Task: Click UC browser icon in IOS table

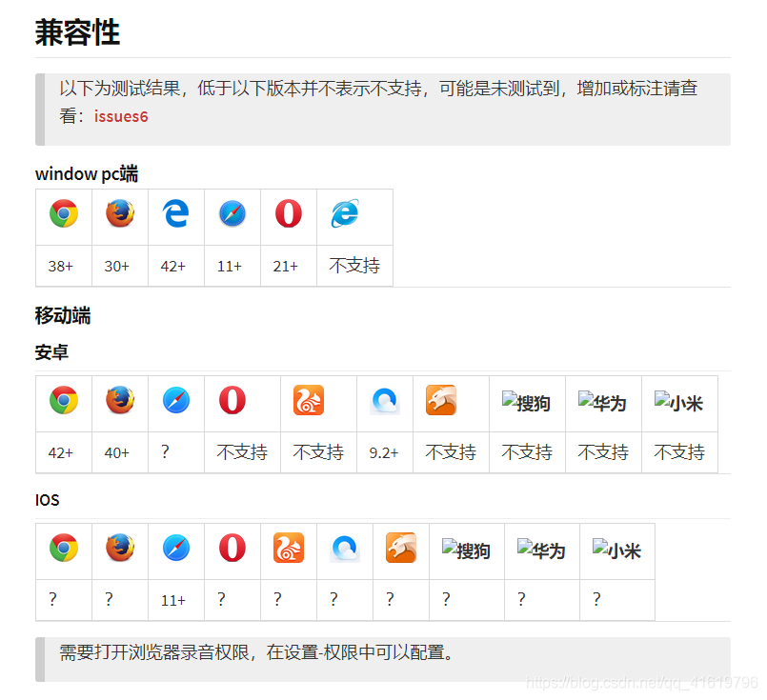Action: (x=289, y=548)
